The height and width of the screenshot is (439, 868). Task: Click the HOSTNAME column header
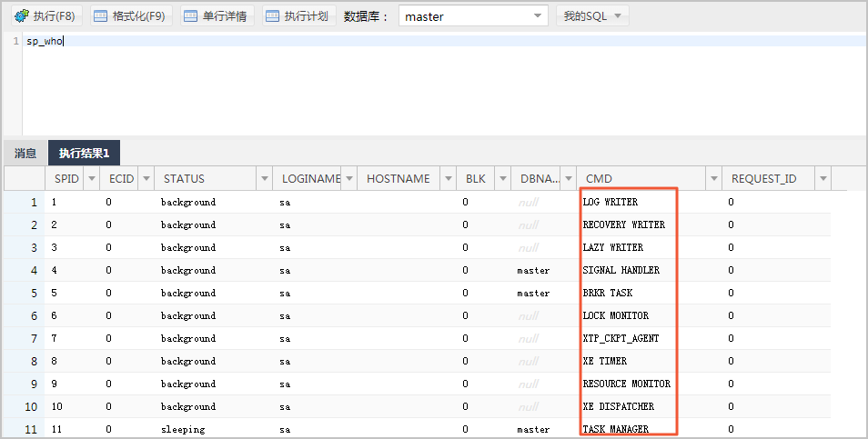pyautogui.click(x=398, y=178)
